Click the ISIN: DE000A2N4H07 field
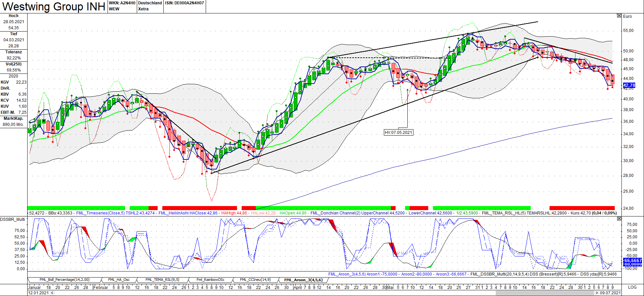The height and width of the screenshot is (296, 644). (x=185, y=3)
